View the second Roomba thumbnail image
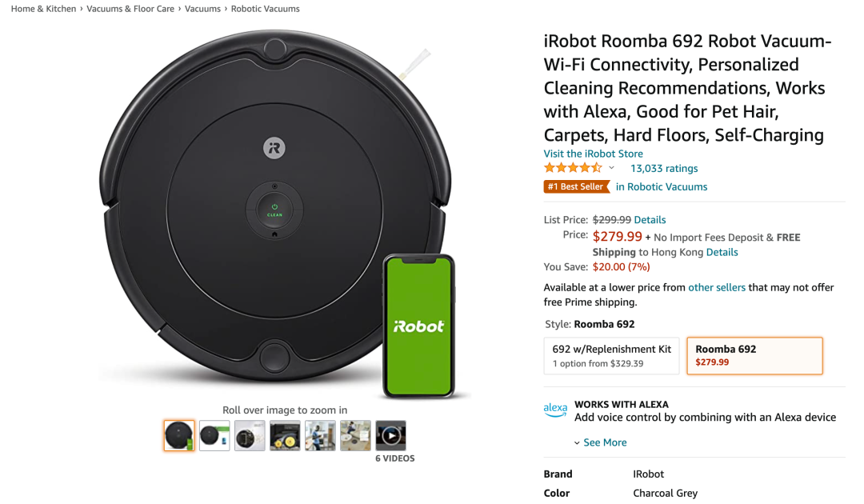This screenshot has width=864, height=504. [x=214, y=436]
